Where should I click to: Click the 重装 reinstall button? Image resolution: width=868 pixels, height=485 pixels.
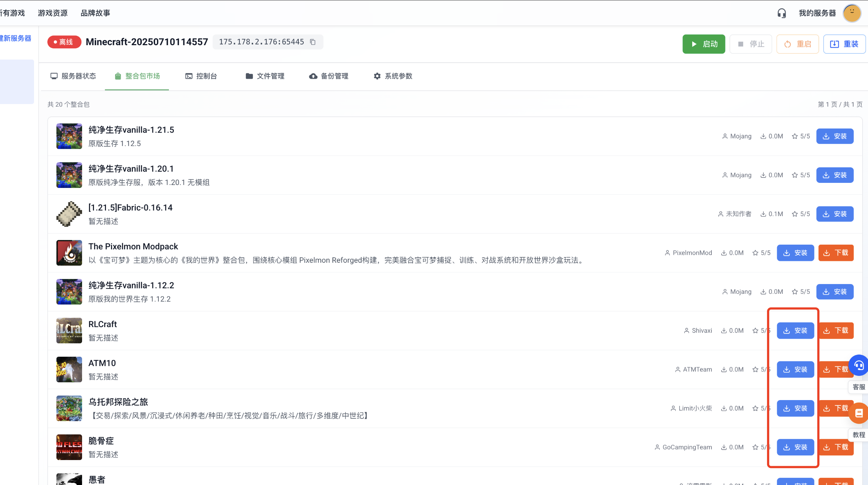tap(844, 44)
